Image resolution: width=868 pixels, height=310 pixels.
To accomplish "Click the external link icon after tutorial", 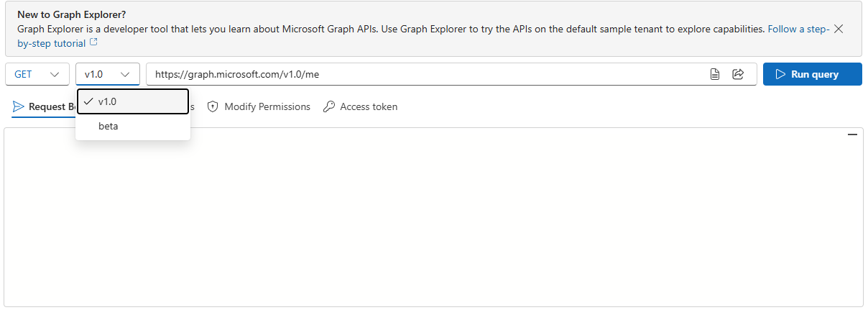I will pos(93,43).
